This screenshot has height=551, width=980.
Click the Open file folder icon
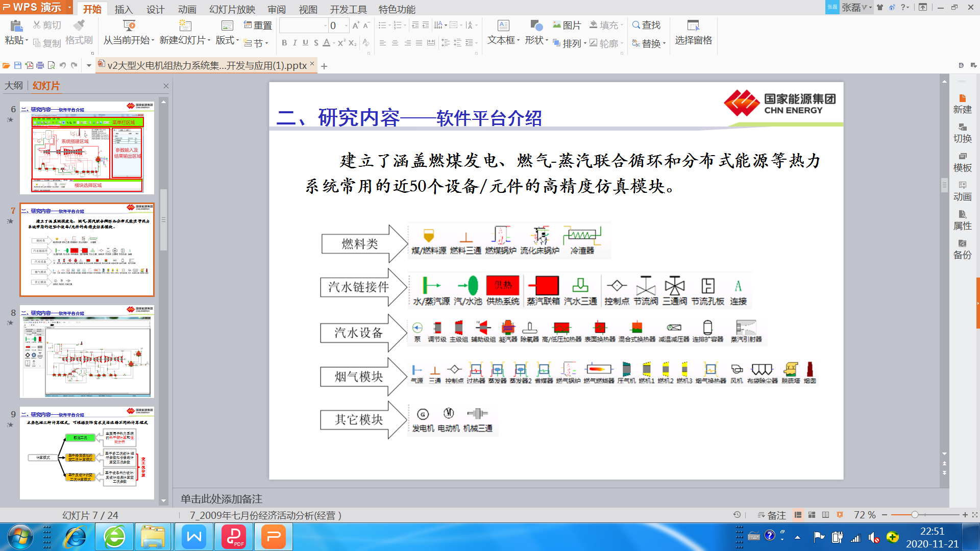(6, 65)
